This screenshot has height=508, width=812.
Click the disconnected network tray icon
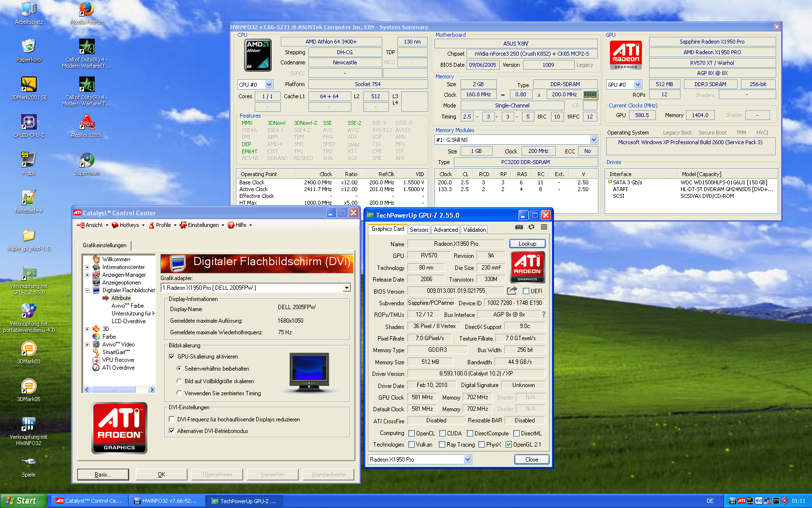[x=767, y=501]
